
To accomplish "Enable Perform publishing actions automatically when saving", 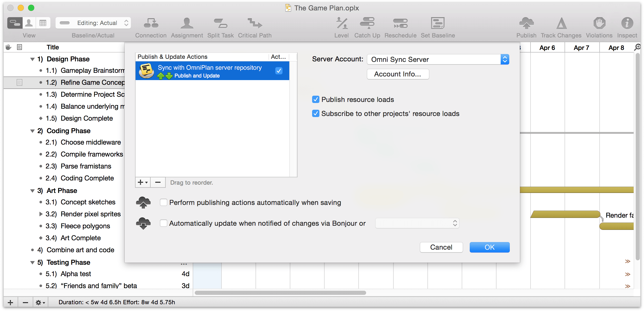I will pos(163,202).
